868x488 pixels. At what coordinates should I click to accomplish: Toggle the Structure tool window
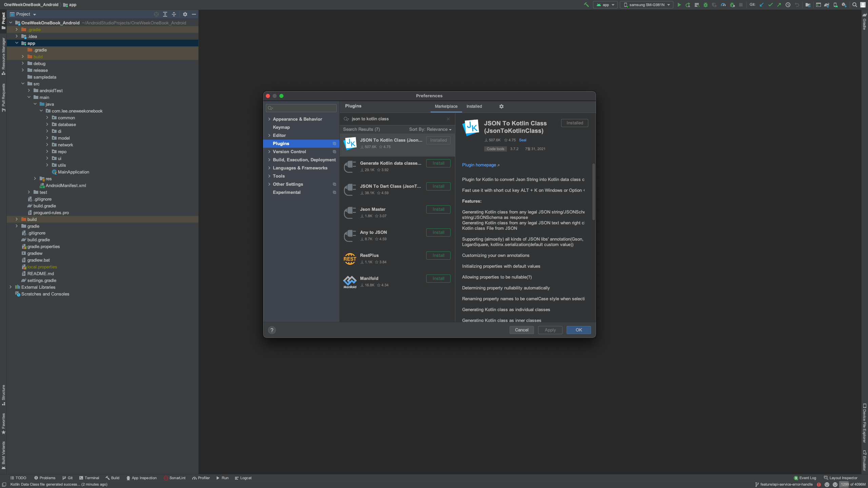click(x=3, y=395)
